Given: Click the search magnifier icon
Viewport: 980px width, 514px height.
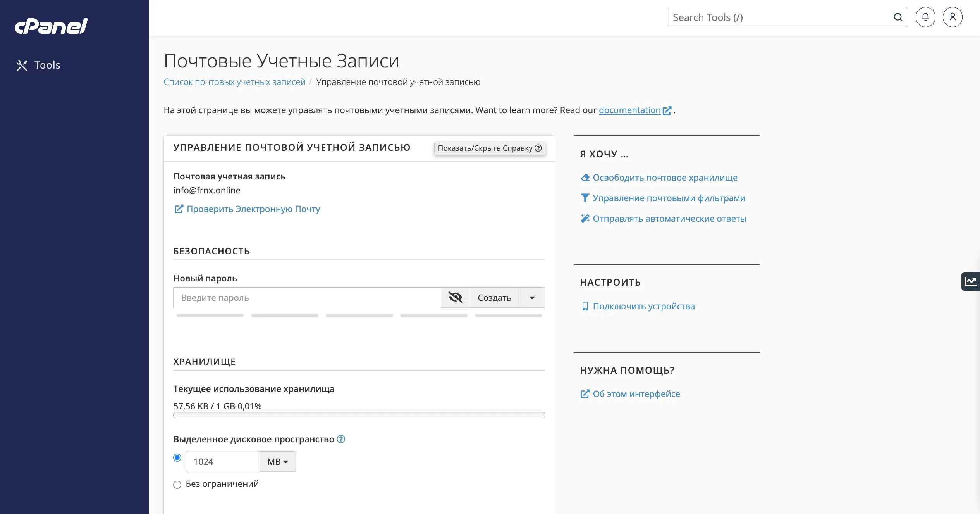Looking at the screenshot, I should 898,17.
